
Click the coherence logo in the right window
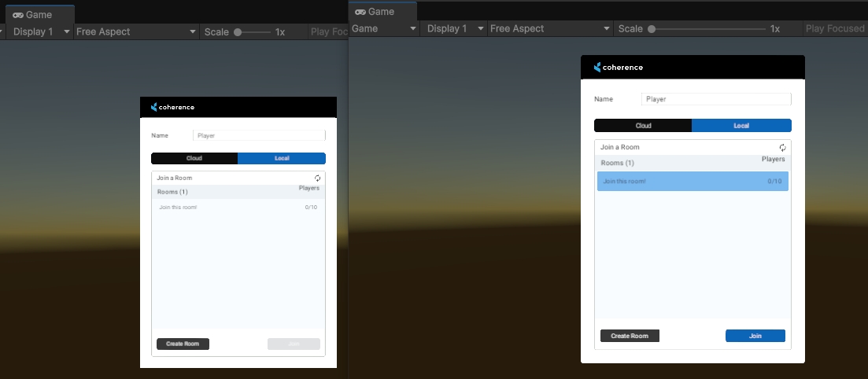tap(619, 68)
